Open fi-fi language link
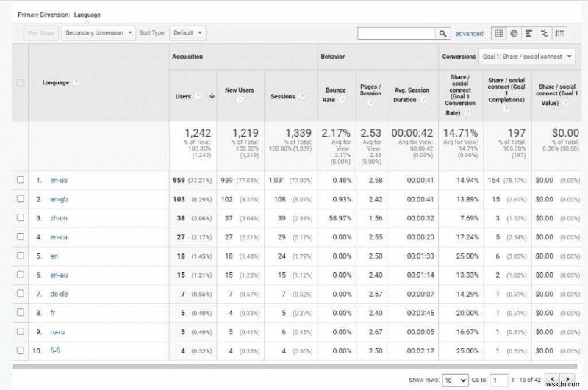Viewport: 588px width, 390px height. [x=55, y=350]
